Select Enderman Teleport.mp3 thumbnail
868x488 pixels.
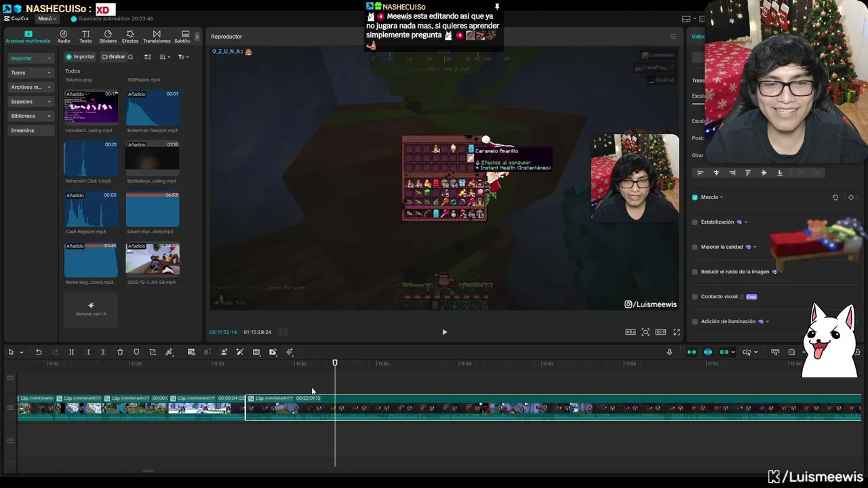point(153,108)
